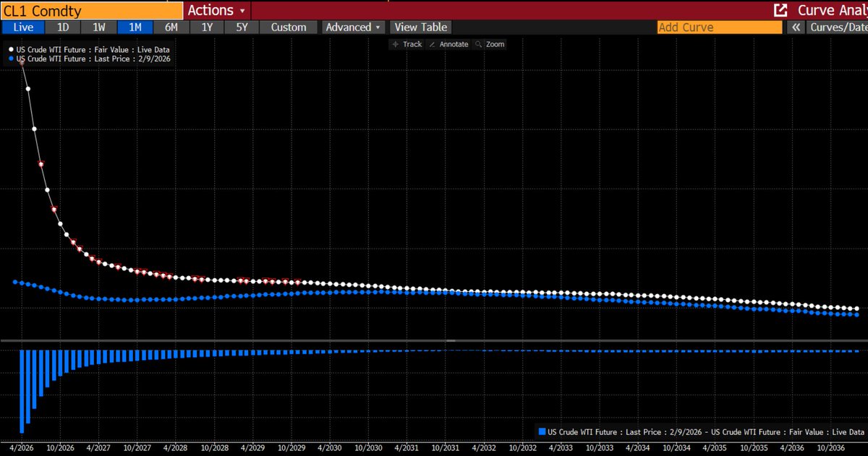Viewport: 868px width, 456px height.
Task: Toggle blue spread bar legend at bottom
Action: [702, 431]
